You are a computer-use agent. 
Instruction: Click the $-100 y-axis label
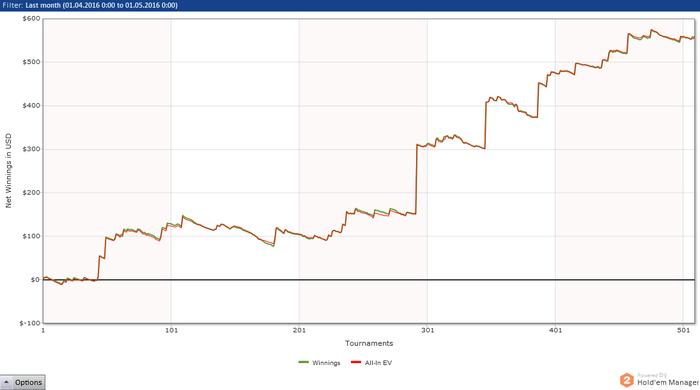30,323
